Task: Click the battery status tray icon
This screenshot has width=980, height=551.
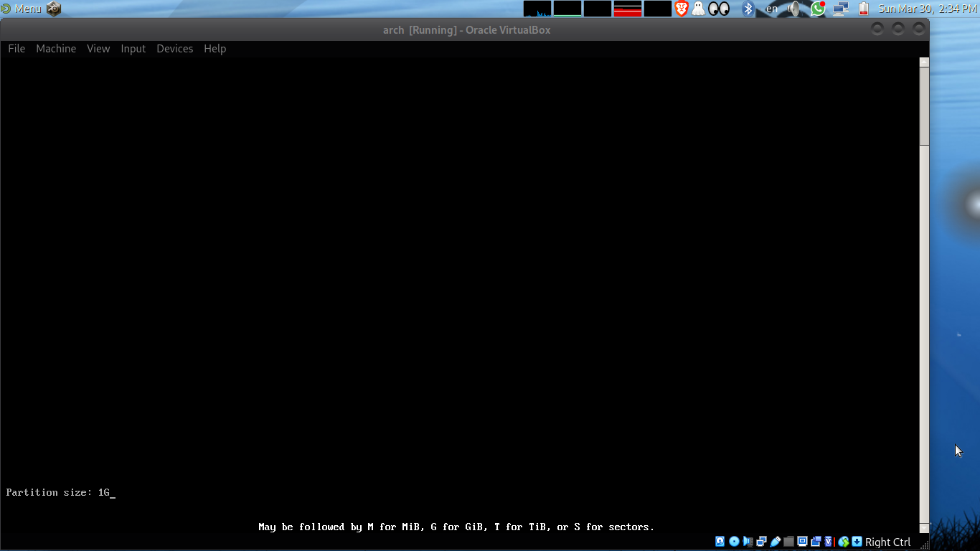Action: pos(864,9)
